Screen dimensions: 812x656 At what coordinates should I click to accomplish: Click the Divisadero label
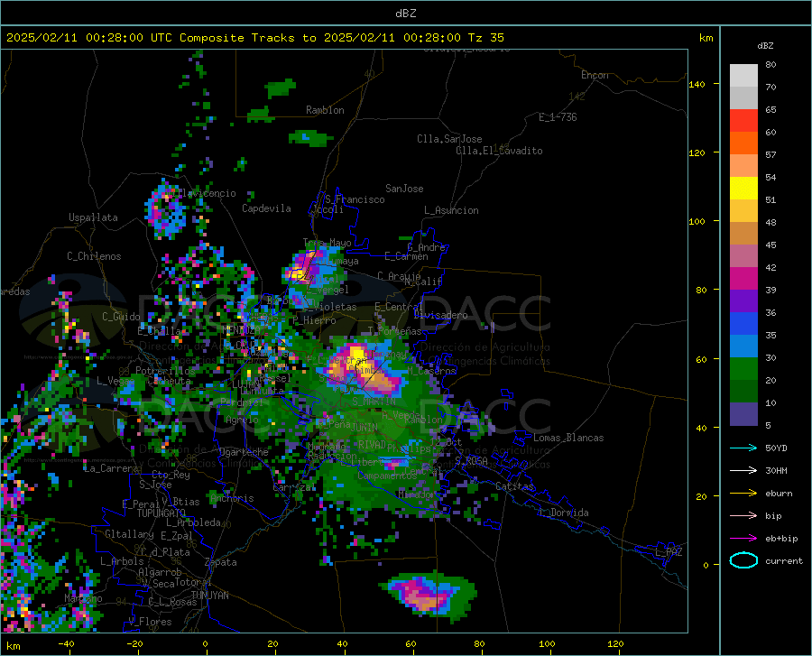(x=440, y=315)
